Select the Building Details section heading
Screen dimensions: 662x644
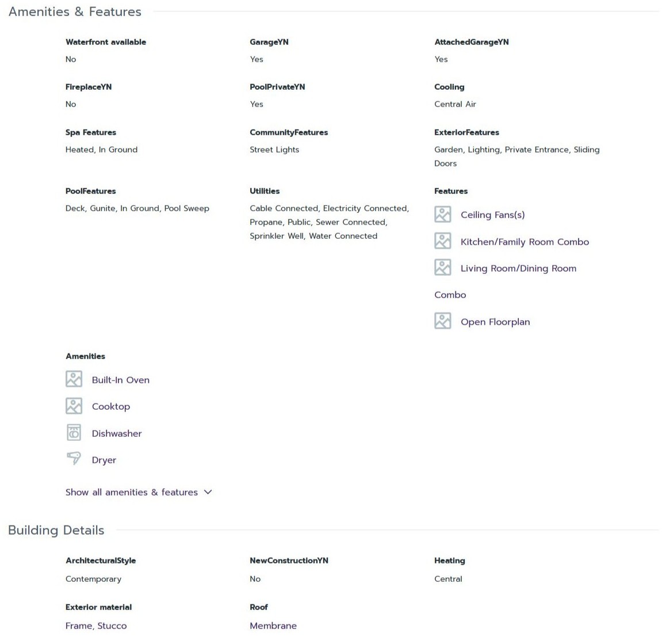click(56, 530)
